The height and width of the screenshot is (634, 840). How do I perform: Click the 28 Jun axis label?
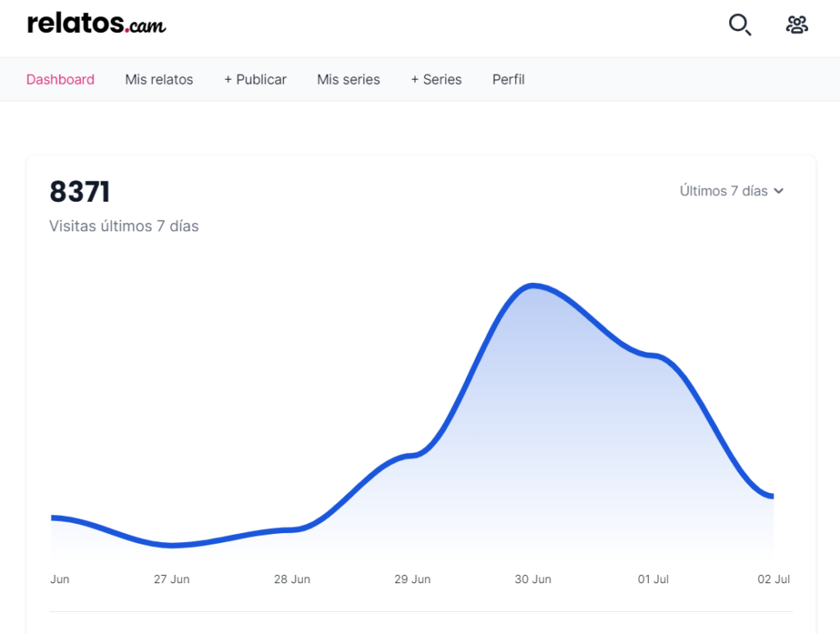click(292, 579)
